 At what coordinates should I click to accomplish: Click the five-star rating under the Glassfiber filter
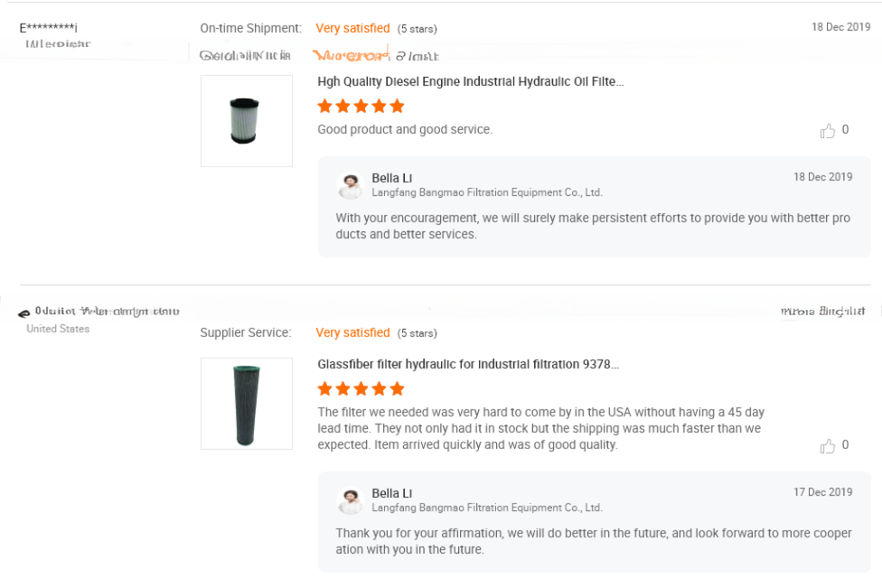pyautogui.click(x=361, y=388)
